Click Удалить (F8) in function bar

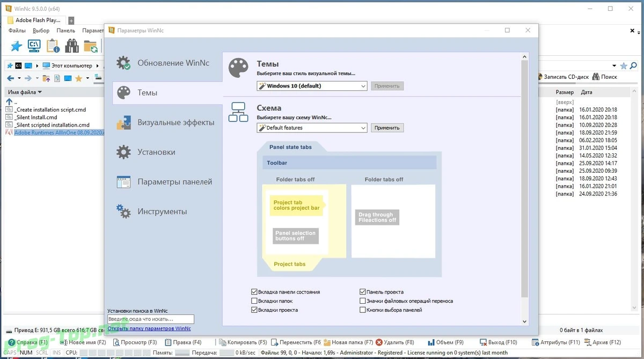click(x=395, y=342)
